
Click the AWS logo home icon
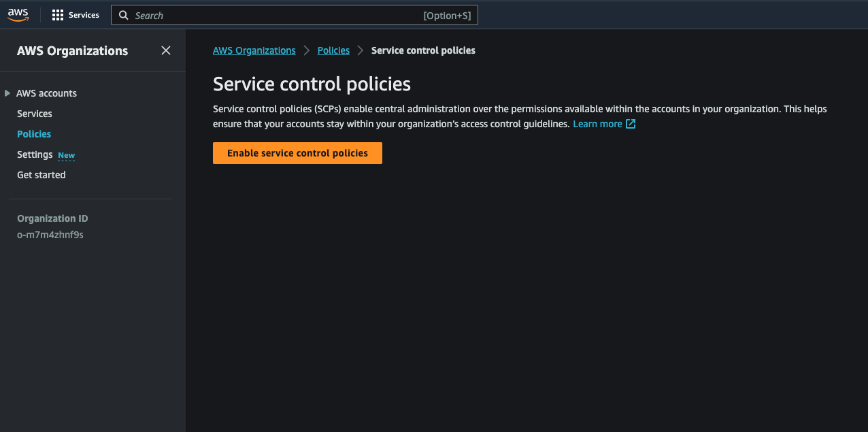(x=18, y=15)
